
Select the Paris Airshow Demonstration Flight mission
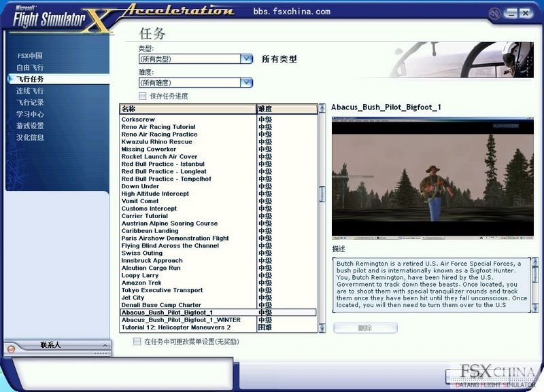tap(175, 238)
